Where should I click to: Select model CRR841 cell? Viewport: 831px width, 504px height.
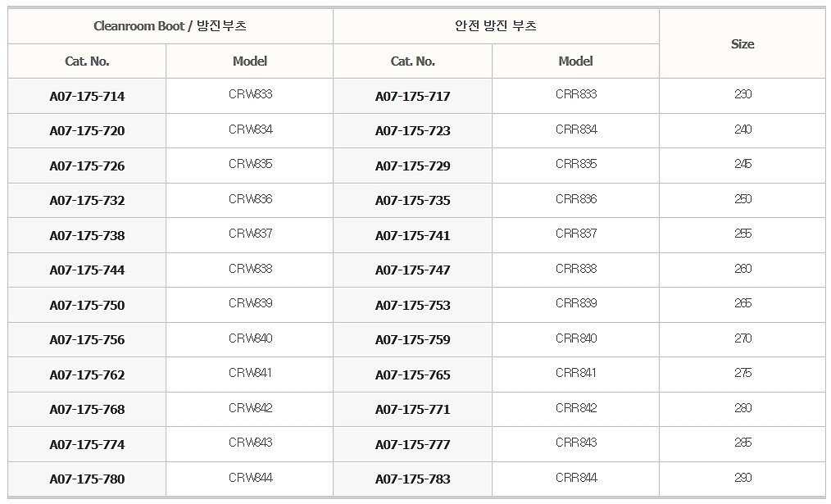(576, 373)
